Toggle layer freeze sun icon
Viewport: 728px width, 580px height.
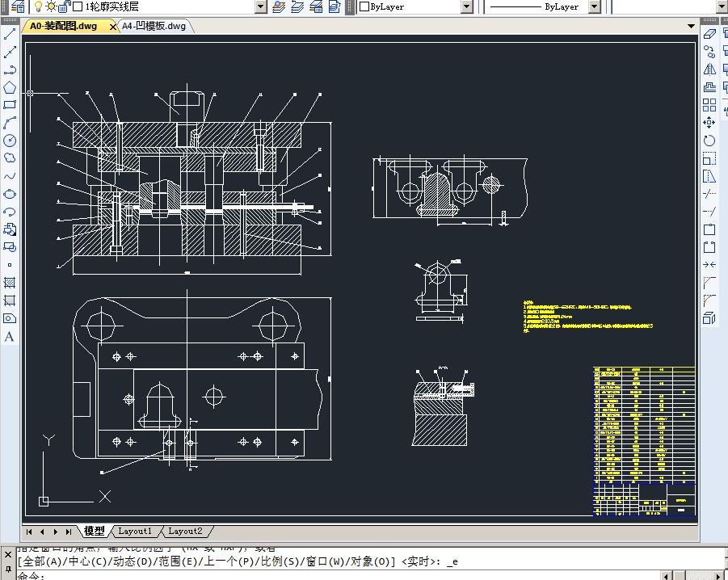pos(50,6)
